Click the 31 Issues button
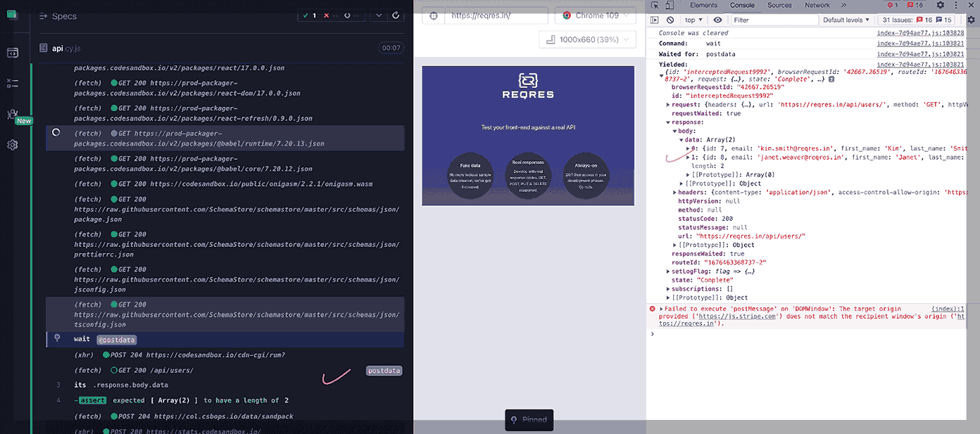 917,20
